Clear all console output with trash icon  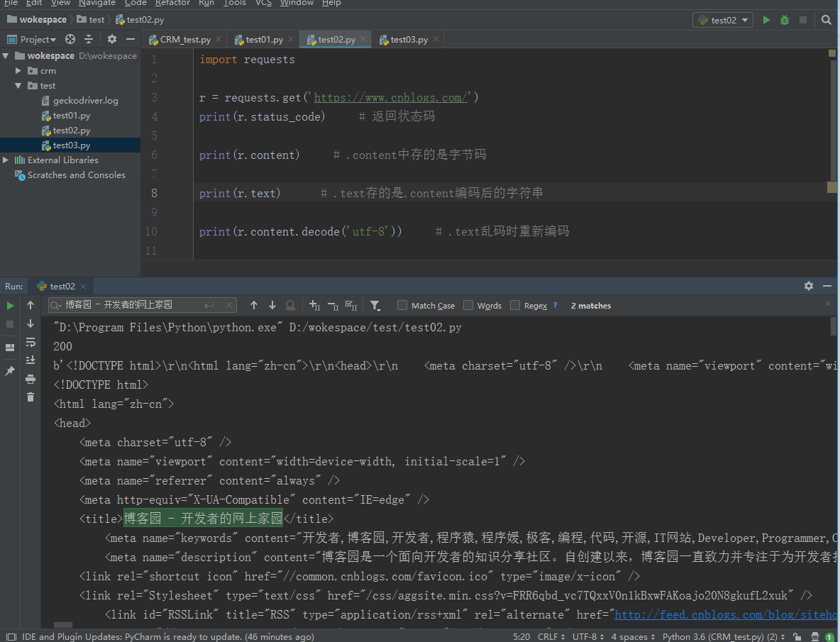[31, 397]
